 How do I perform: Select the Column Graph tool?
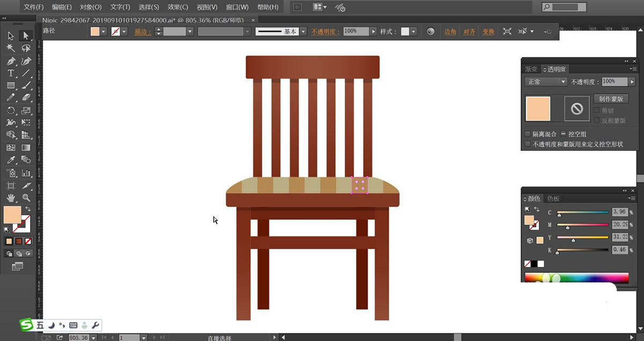click(26, 173)
